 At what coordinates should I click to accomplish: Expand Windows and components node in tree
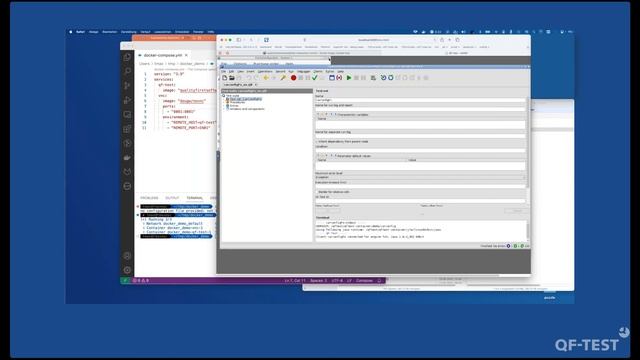pyautogui.click(x=225, y=109)
